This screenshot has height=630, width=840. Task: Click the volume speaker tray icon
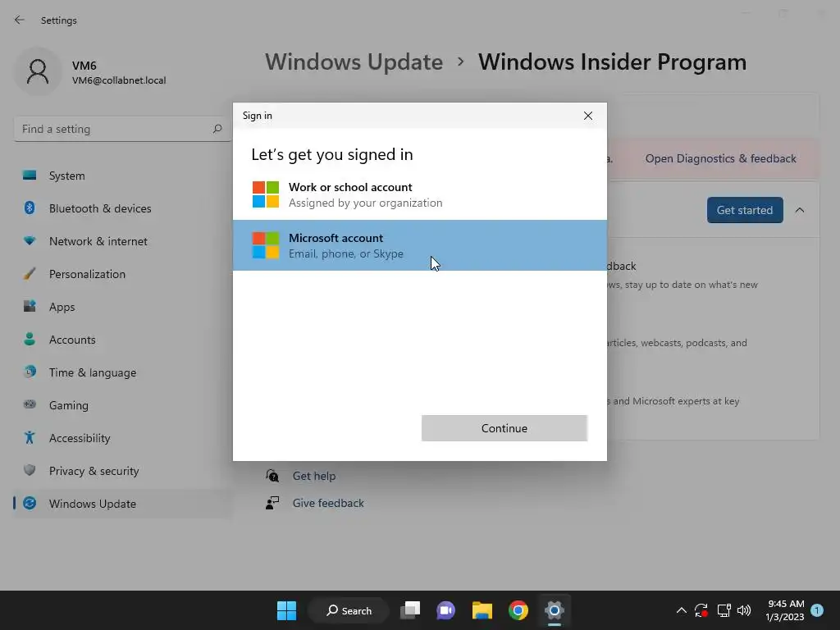pyautogui.click(x=743, y=610)
